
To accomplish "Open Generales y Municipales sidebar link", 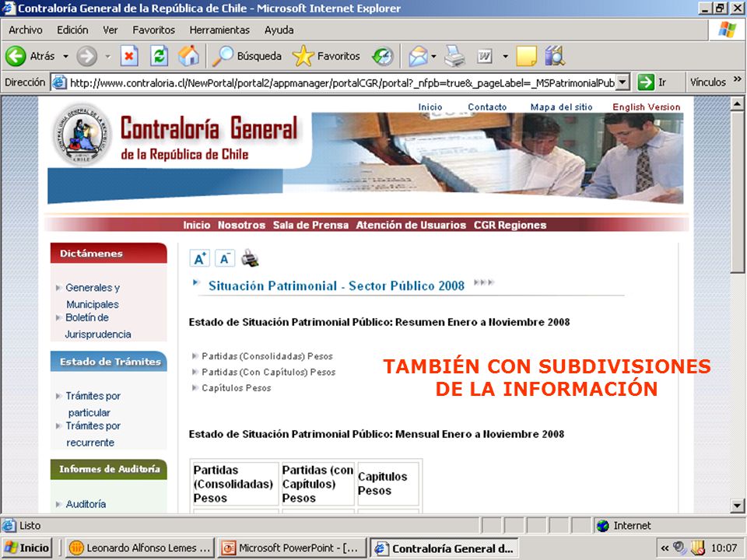I will [93, 296].
